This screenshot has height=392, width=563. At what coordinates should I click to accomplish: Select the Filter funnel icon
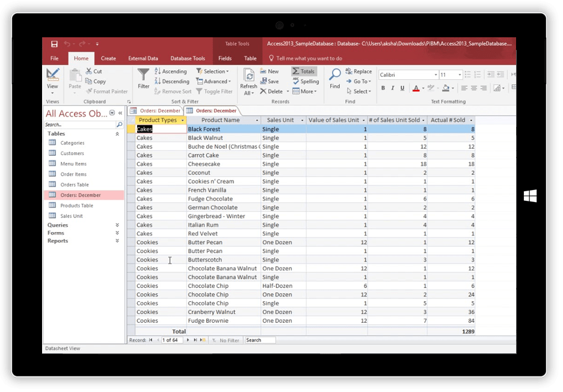pyautogui.click(x=143, y=77)
